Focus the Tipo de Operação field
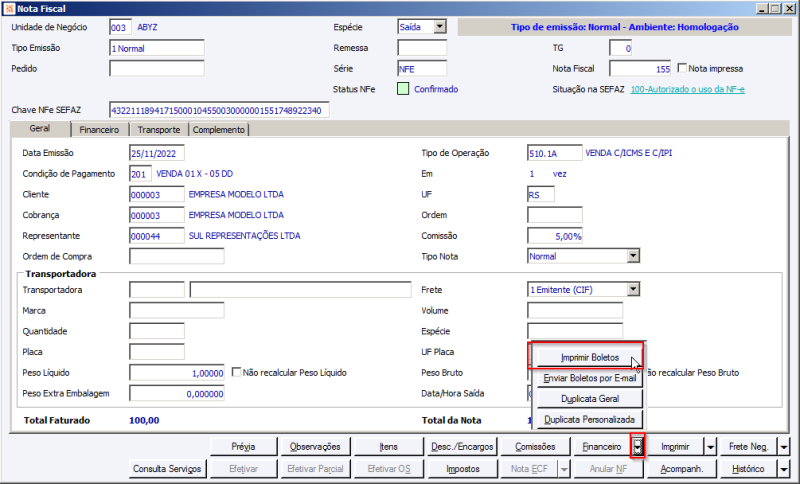Image resolution: width=800 pixels, height=484 pixels. (x=555, y=153)
